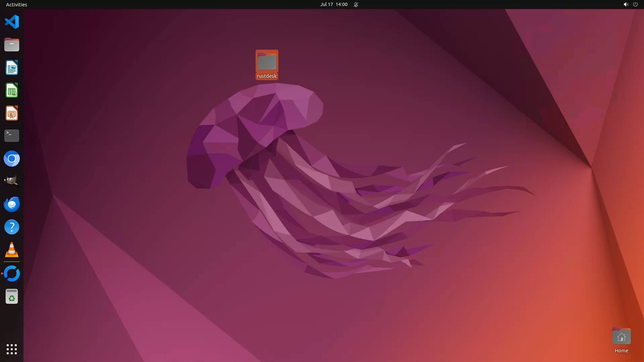Open the Help application
The image size is (644, 362).
click(x=12, y=227)
